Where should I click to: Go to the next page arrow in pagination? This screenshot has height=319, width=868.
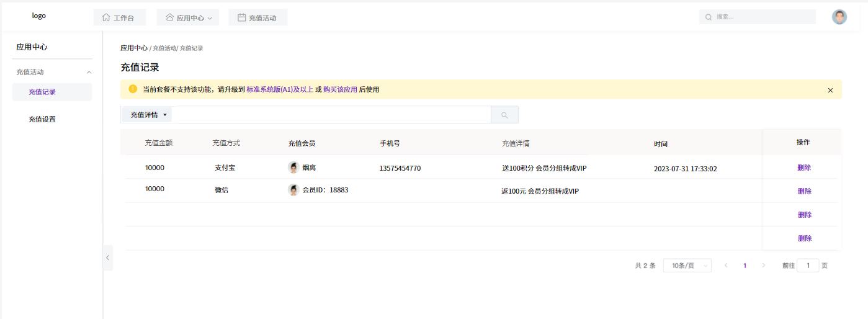(x=763, y=266)
